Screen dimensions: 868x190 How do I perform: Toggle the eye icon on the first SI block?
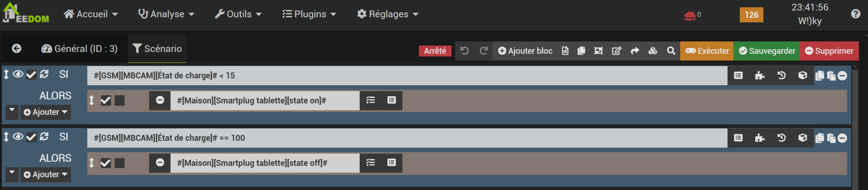[18, 74]
